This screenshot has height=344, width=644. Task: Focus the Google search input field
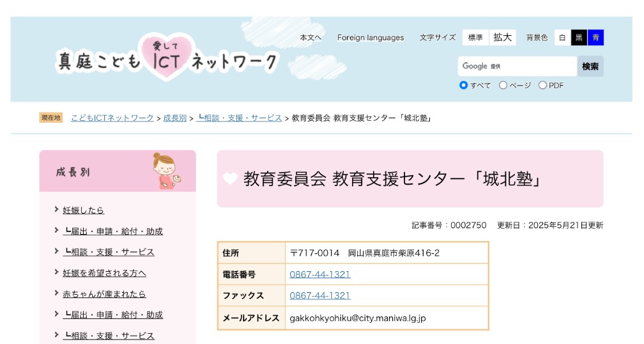(517, 66)
